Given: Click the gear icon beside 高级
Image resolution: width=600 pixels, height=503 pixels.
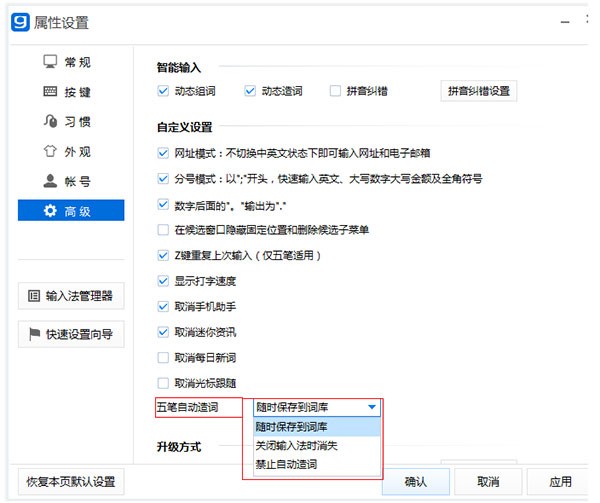Looking at the screenshot, I should pyautogui.click(x=50, y=210).
